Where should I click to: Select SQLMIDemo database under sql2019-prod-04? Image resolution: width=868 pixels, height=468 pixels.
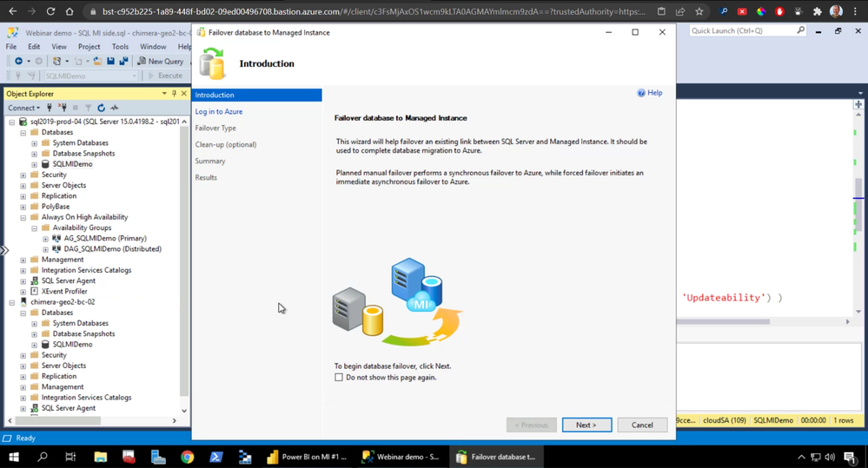point(72,164)
